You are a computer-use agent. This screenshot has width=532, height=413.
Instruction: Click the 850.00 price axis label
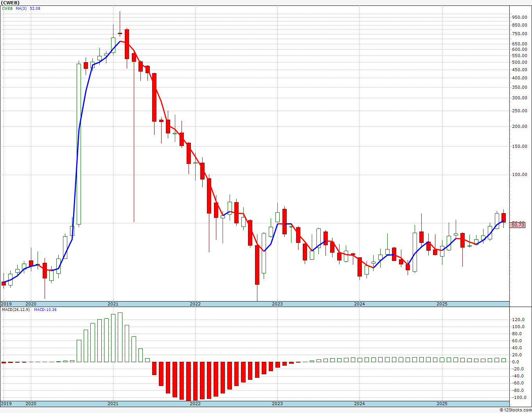pyautogui.click(x=519, y=25)
